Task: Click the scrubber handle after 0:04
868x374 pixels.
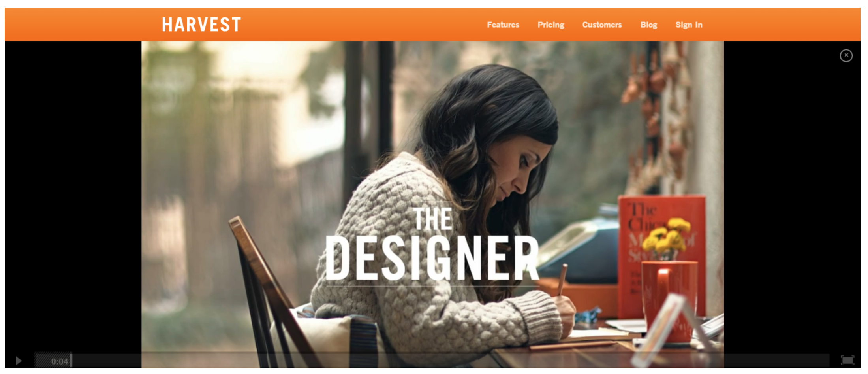Action: pyautogui.click(x=71, y=361)
